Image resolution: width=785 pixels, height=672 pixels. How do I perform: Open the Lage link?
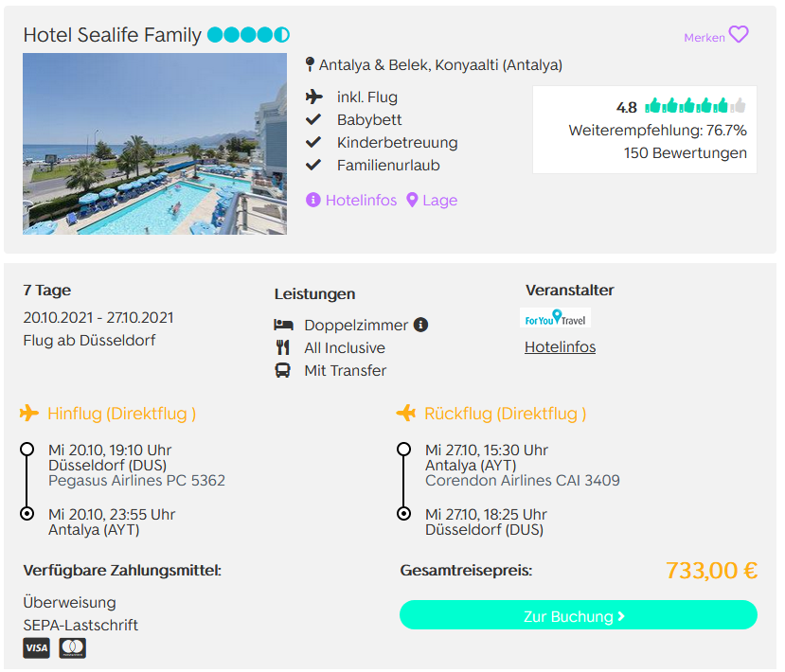(x=439, y=200)
